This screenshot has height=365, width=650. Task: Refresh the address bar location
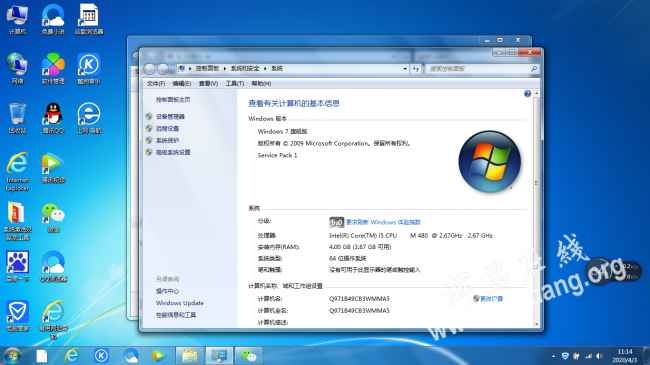(416, 69)
